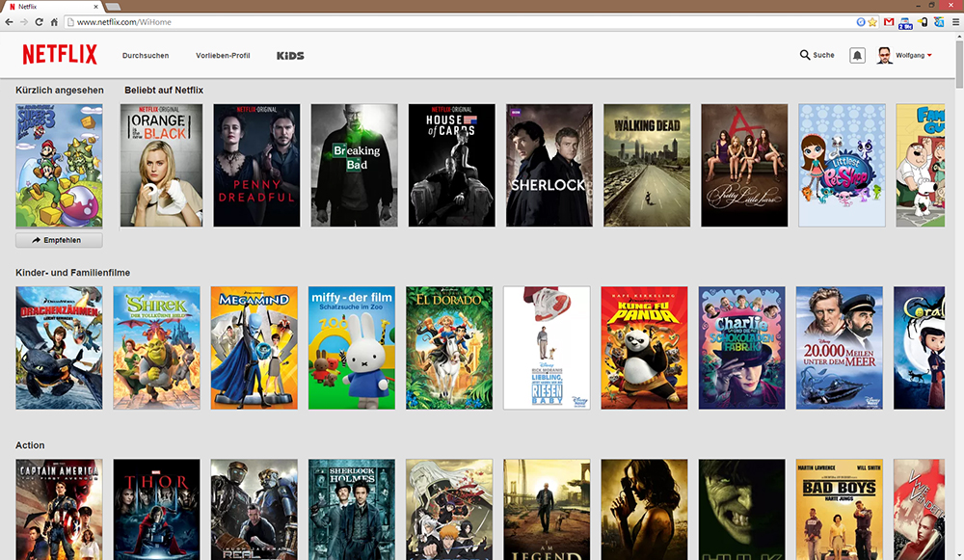Open Thor poster

(156, 510)
